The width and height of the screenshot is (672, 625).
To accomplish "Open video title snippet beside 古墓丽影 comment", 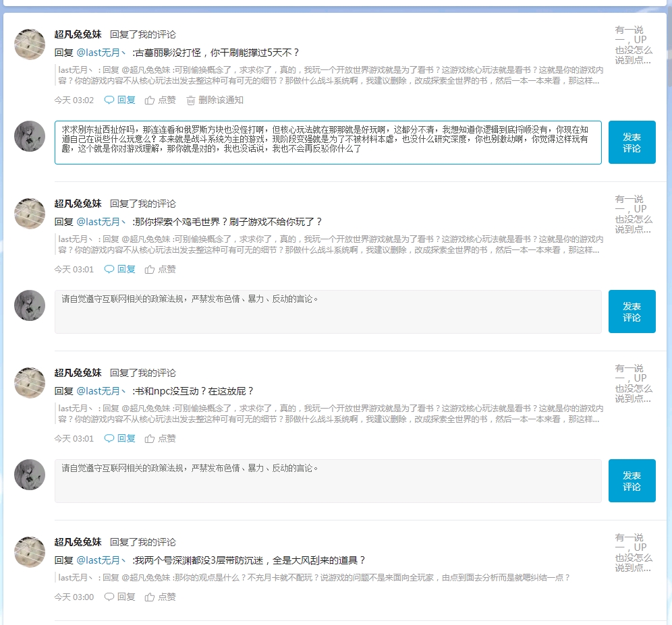I will pos(634,45).
